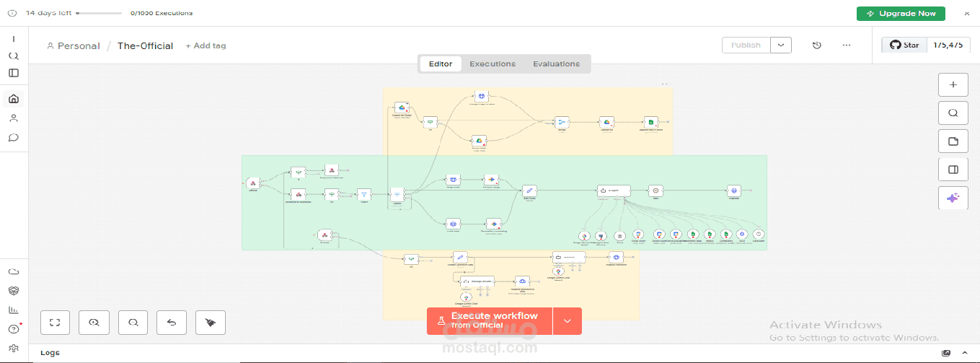Open the Chat bubble icon in sidebar
Viewport: 980px width, 363px height.
[14, 138]
